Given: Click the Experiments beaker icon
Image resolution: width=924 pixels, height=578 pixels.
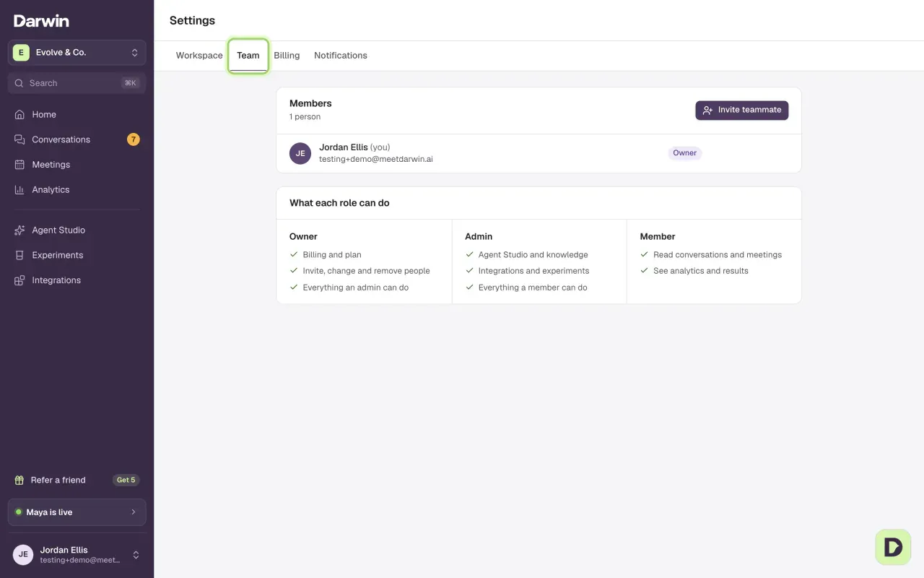Looking at the screenshot, I should pos(19,255).
